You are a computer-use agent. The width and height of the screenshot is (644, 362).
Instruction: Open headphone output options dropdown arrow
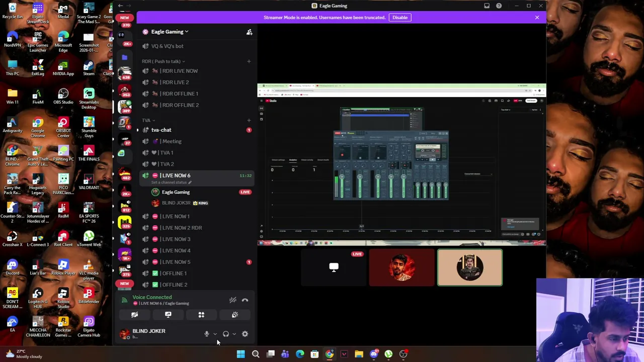(234, 334)
